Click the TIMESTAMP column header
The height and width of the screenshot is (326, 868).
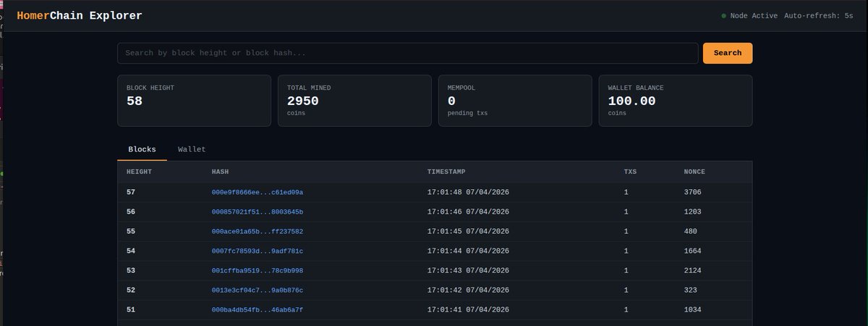click(x=446, y=172)
